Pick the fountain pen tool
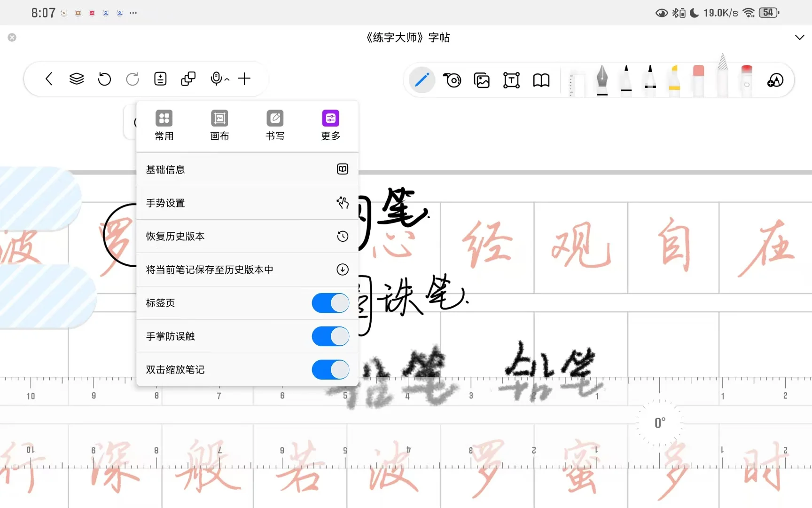812x508 pixels. click(602, 80)
